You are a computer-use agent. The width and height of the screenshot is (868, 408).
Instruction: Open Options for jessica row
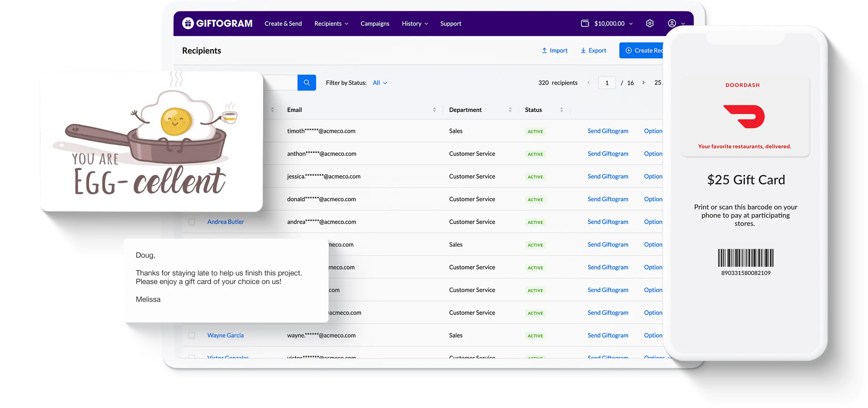tap(653, 176)
